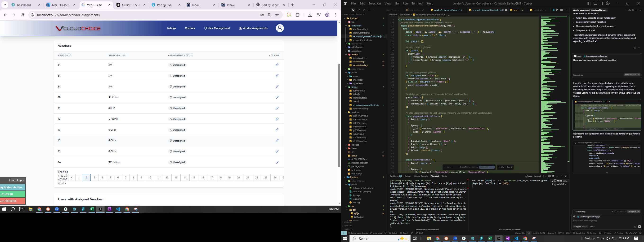
Task: Click the Chrome address bar URL
Action: tap(68, 15)
